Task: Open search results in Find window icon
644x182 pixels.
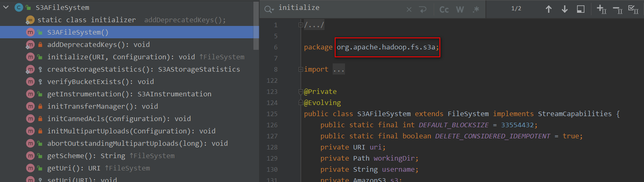Action: [x=580, y=9]
